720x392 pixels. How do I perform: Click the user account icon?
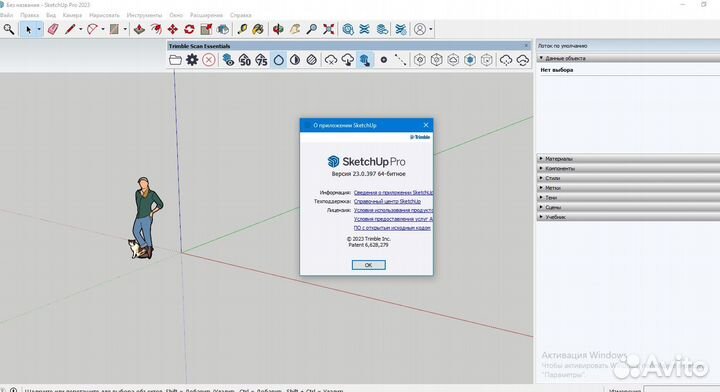(x=420, y=29)
